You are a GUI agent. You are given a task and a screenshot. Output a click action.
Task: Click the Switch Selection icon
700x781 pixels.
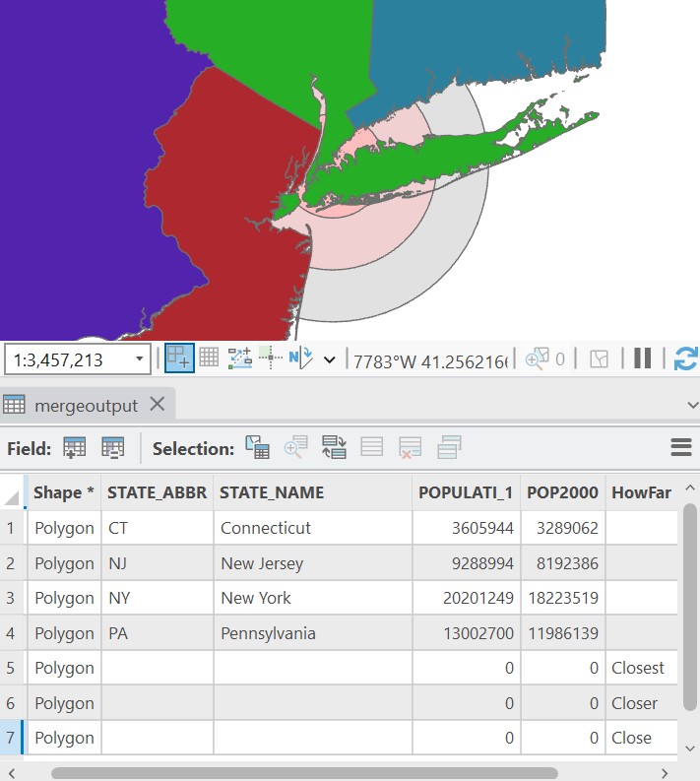point(334,448)
